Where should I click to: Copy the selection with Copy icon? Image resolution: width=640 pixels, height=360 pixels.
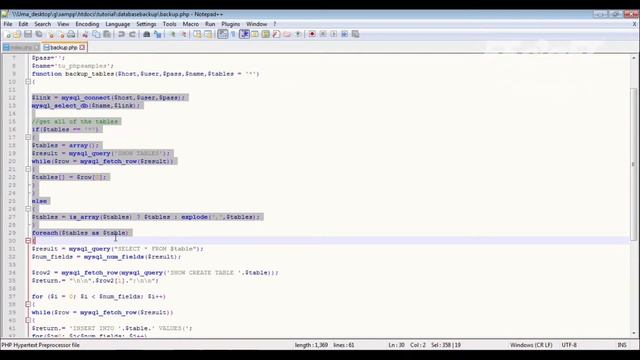(96, 34)
